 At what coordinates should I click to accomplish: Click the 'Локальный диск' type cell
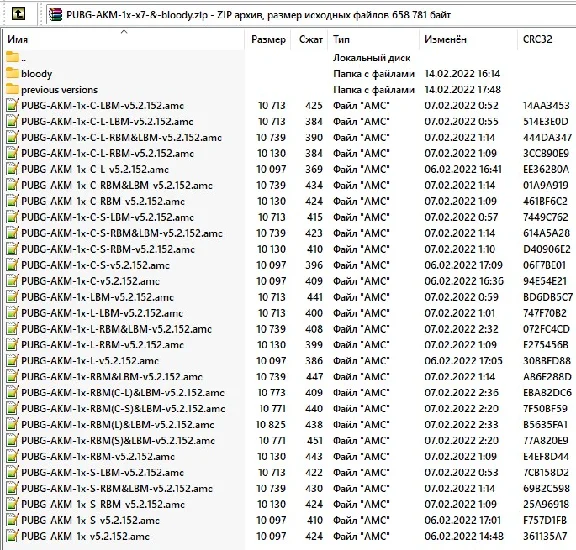coord(372,58)
